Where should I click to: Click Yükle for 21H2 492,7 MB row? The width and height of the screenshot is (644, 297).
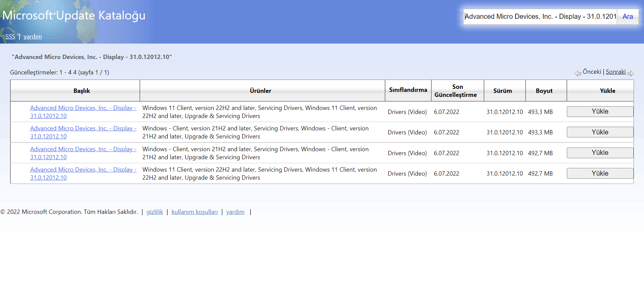pyautogui.click(x=600, y=153)
